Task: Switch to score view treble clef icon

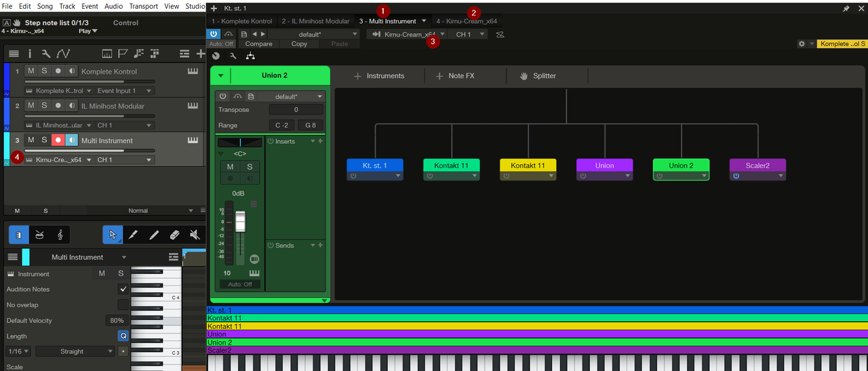Action: coord(60,235)
